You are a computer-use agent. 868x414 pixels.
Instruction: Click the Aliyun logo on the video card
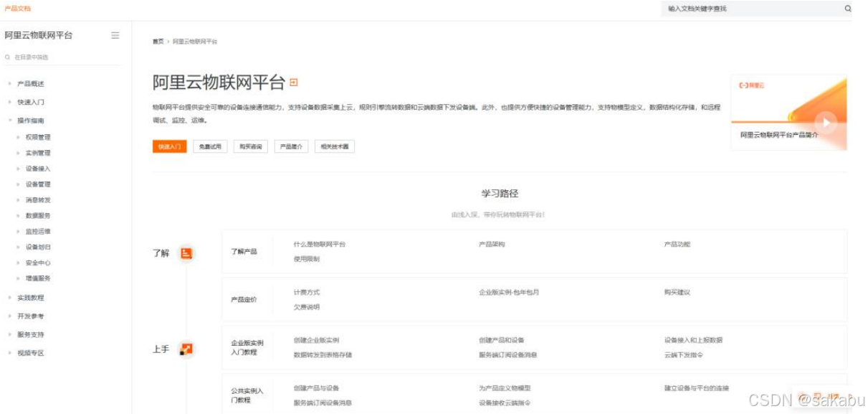(752, 85)
